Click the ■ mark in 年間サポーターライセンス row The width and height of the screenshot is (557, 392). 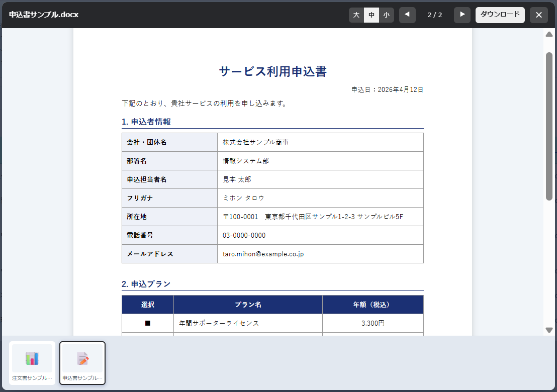pos(148,323)
